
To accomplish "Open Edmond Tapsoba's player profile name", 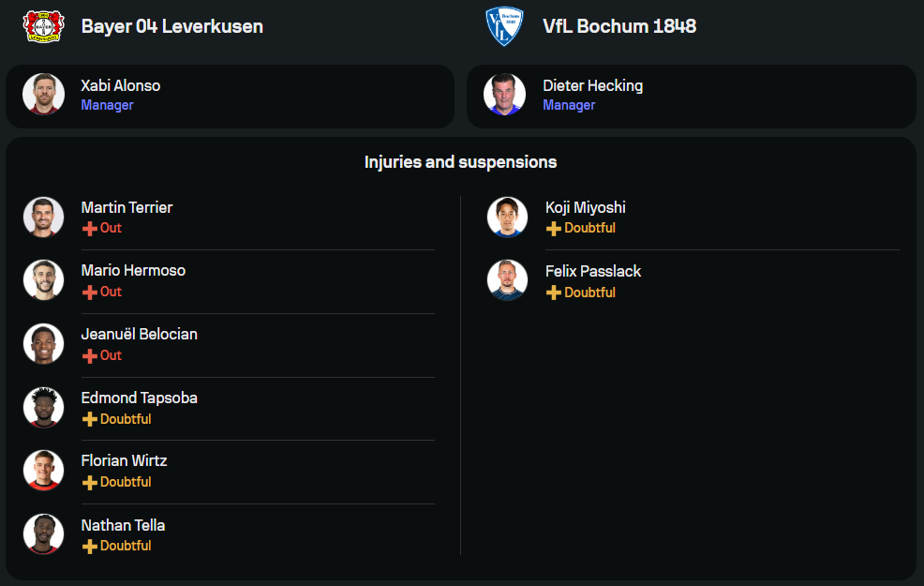I will tap(140, 398).
